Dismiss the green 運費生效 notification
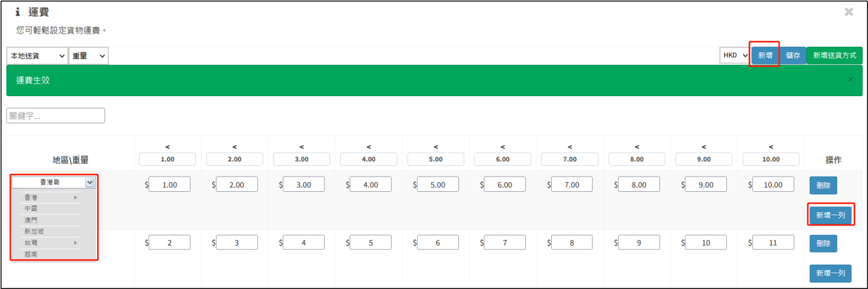The width and height of the screenshot is (868, 289). (850, 80)
